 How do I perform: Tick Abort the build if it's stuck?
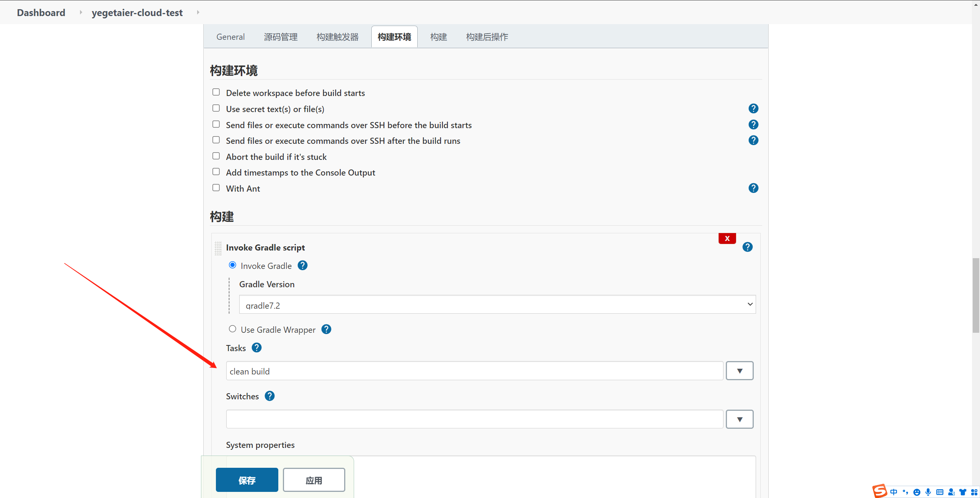click(216, 156)
